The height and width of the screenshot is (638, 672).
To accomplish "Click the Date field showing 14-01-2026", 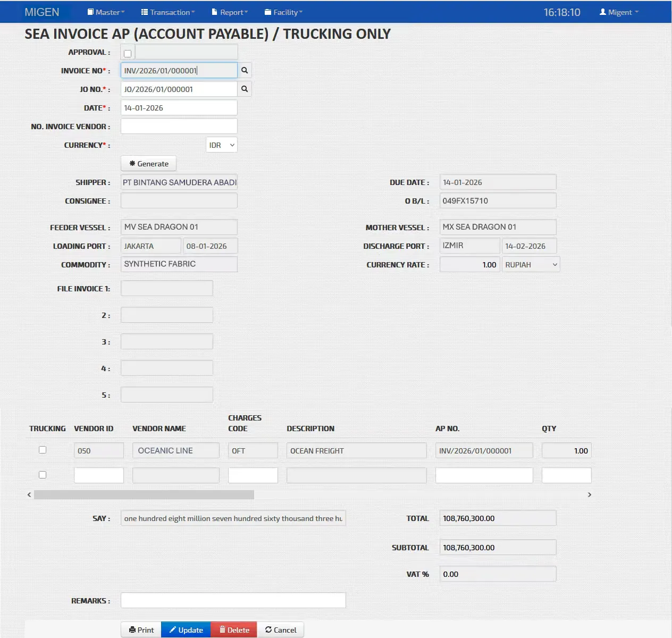I will pos(179,107).
